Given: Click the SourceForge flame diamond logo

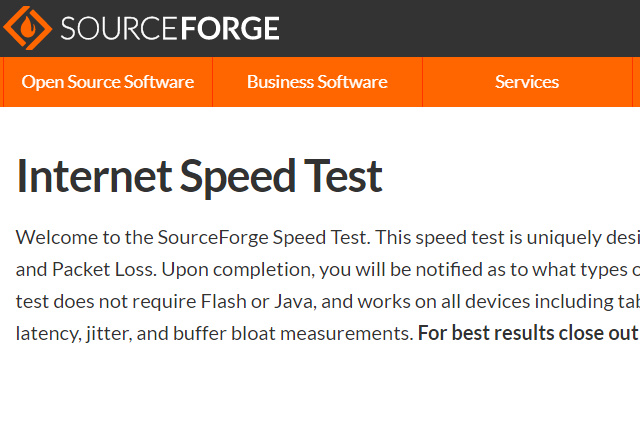Looking at the screenshot, I should click(27, 28).
